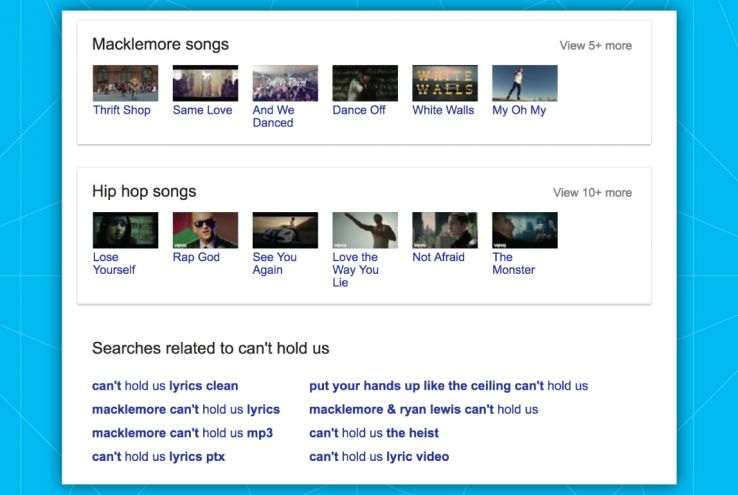Click the Thrift Shop text link
Screen dimensions: 738x495
(121, 110)
